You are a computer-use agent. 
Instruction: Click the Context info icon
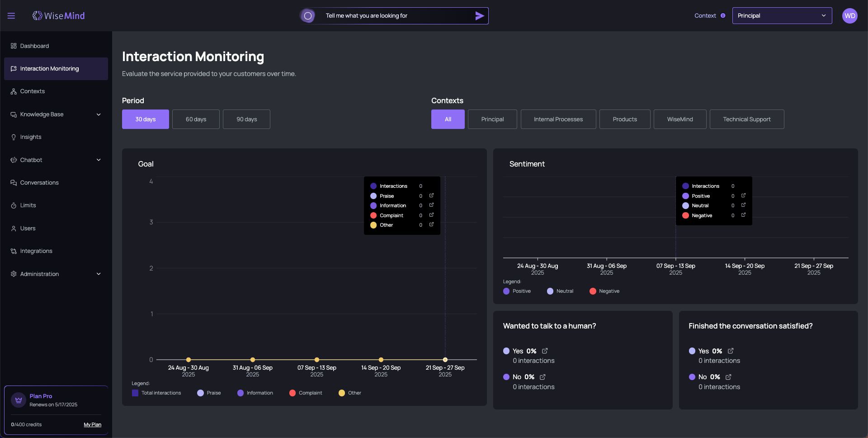(723, 16)
